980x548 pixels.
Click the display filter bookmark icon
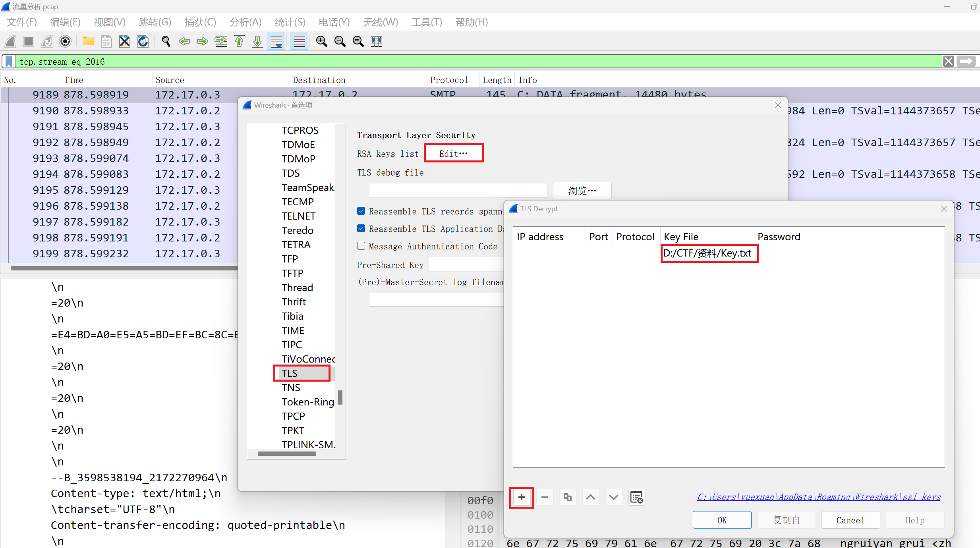[9, 62]
